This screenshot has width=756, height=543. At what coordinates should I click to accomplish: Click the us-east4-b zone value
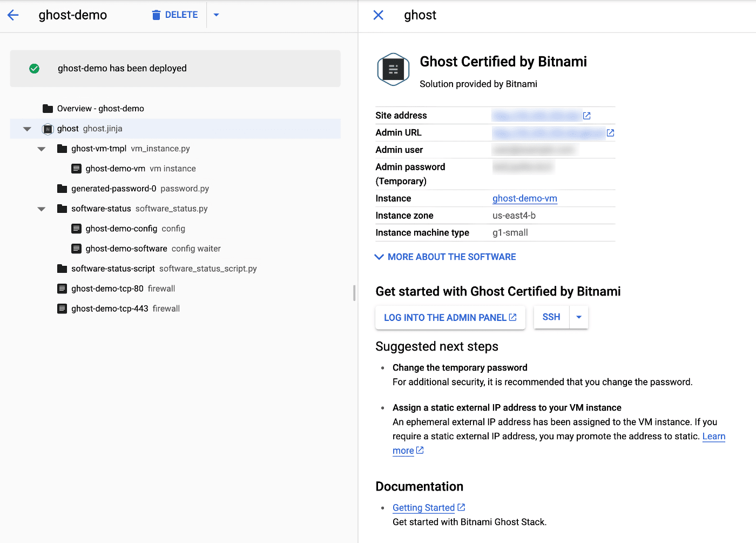click(514, 216)
